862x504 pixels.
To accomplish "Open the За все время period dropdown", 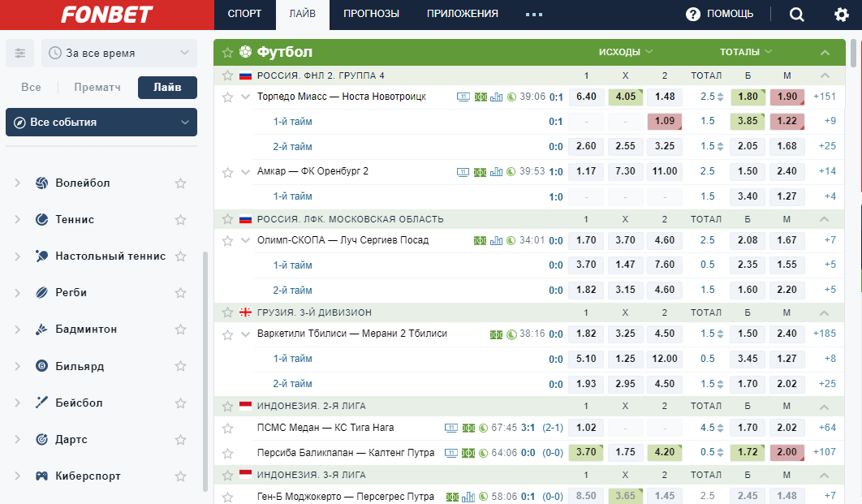I will click(119, 54).
